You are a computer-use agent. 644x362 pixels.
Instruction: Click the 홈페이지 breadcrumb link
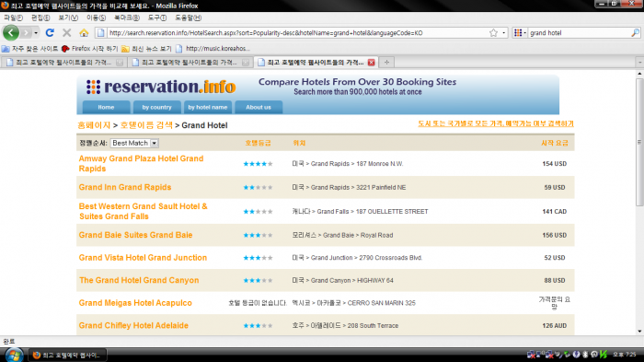pyautogui.click(x=94, y=125)
